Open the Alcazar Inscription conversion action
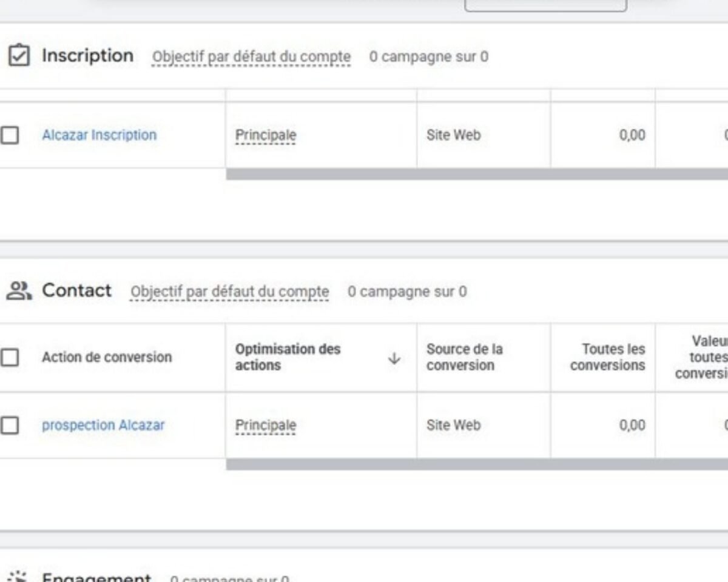 (99, 135)
